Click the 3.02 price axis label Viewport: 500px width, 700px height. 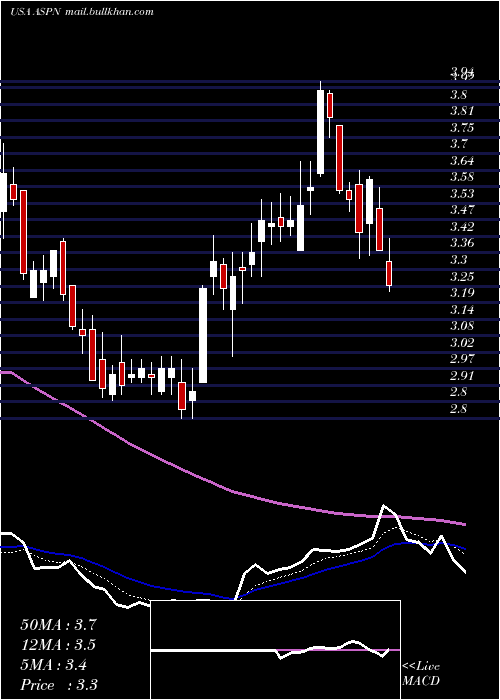tap(462, 342)
